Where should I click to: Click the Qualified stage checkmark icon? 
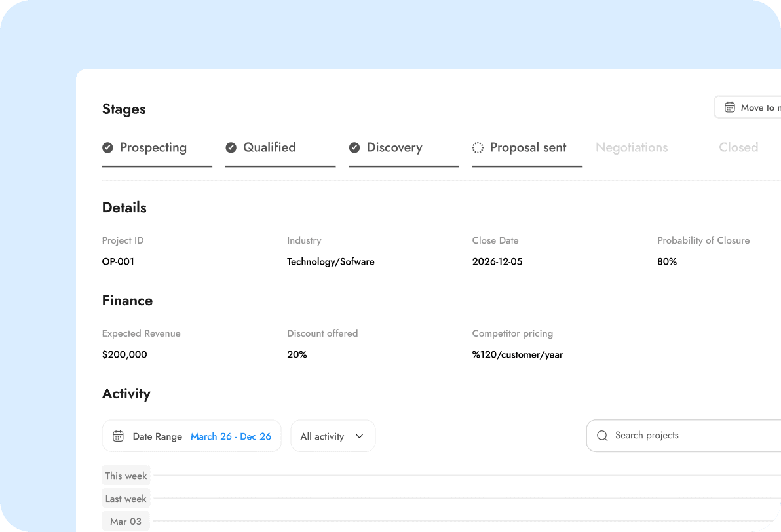point(231,147)
